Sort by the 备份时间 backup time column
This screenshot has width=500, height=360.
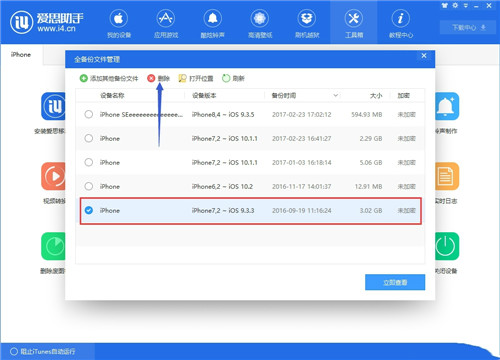pos(284,96)
